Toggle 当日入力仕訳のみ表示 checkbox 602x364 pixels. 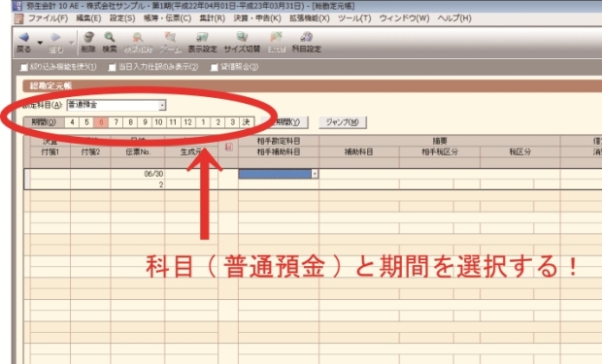[x=112, y=68]
